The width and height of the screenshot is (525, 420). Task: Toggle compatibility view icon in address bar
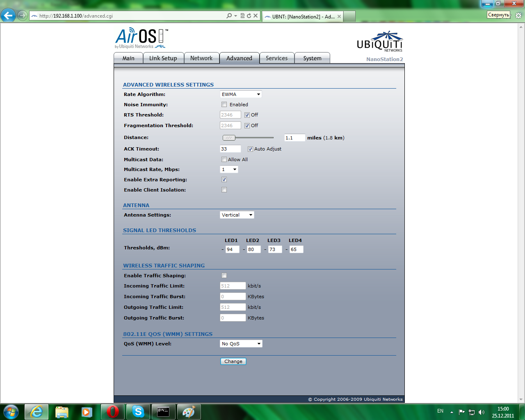242,16
